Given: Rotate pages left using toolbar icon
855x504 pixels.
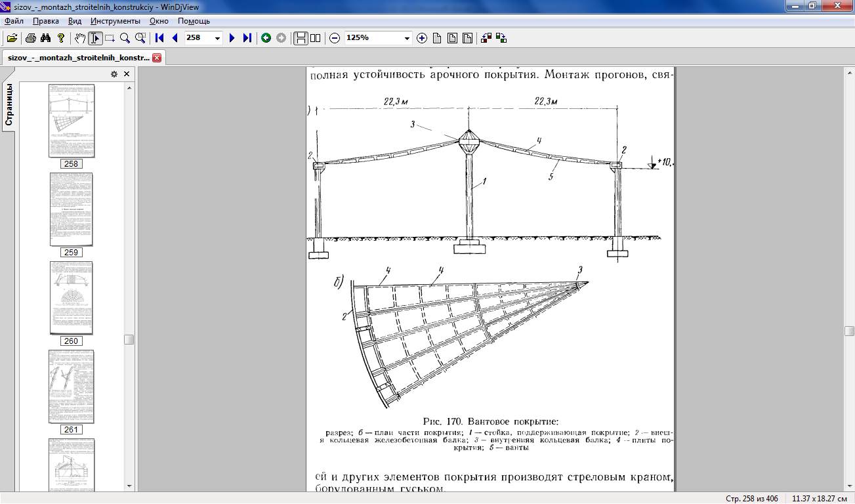Looking at the screenshot, I should (486, 38).
